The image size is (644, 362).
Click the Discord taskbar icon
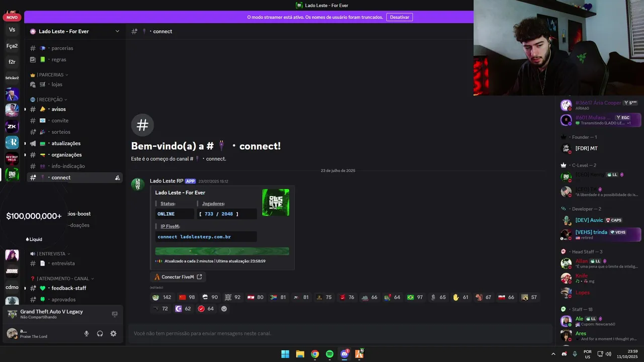(345, 354)
